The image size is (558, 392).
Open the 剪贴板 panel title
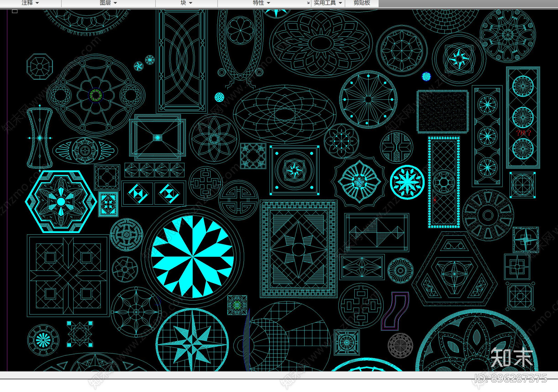point(362,3)
